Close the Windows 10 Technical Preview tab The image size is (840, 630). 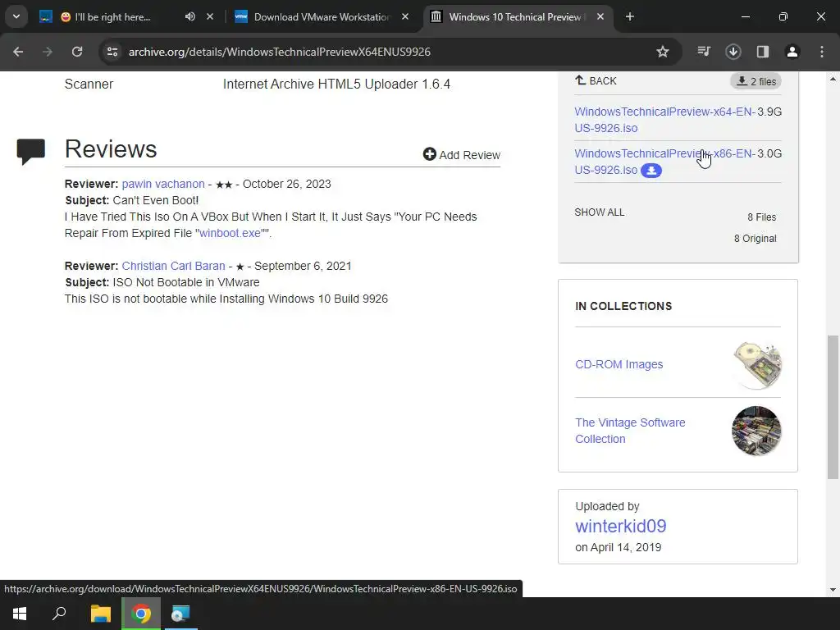coord(600,16)
